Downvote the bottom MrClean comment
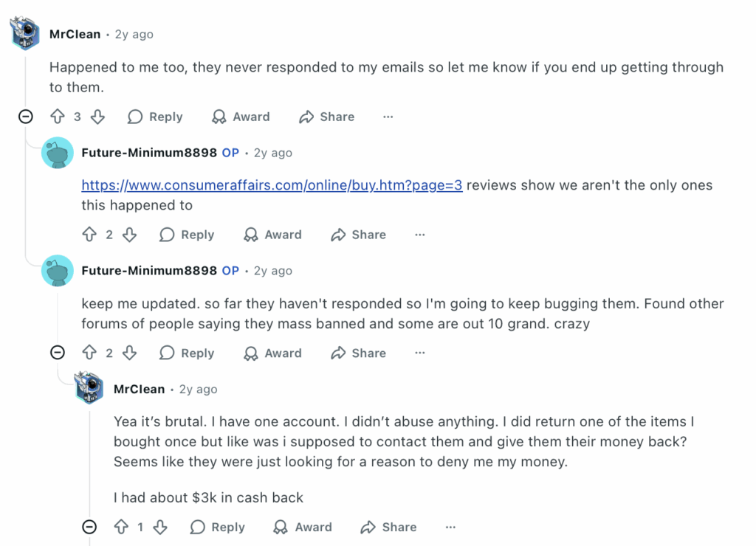The width and height of the screenshot is (756, 546). click(160, 527)
